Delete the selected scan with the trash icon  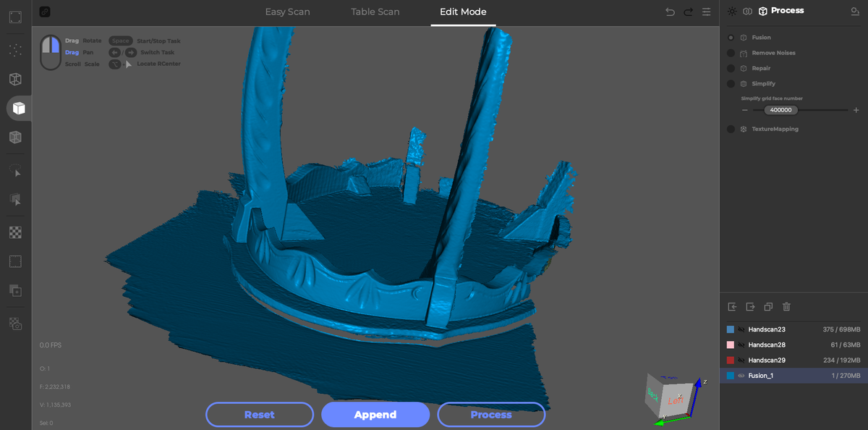coord(786,307)
